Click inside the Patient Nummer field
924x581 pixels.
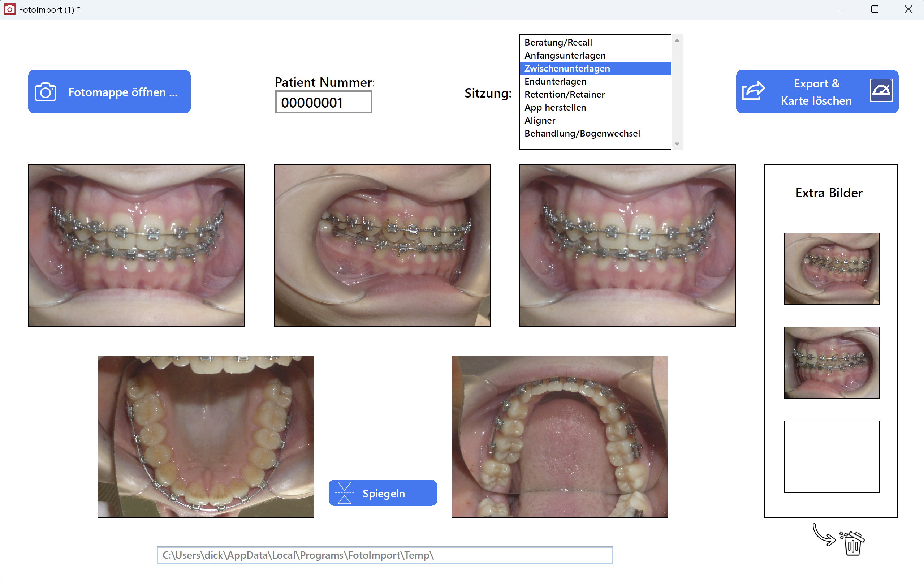[x=323, y=102]
